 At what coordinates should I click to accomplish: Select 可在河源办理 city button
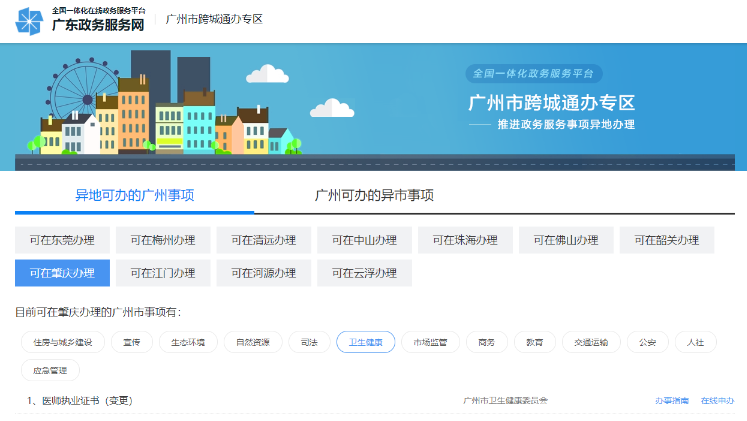coord(263,273)
